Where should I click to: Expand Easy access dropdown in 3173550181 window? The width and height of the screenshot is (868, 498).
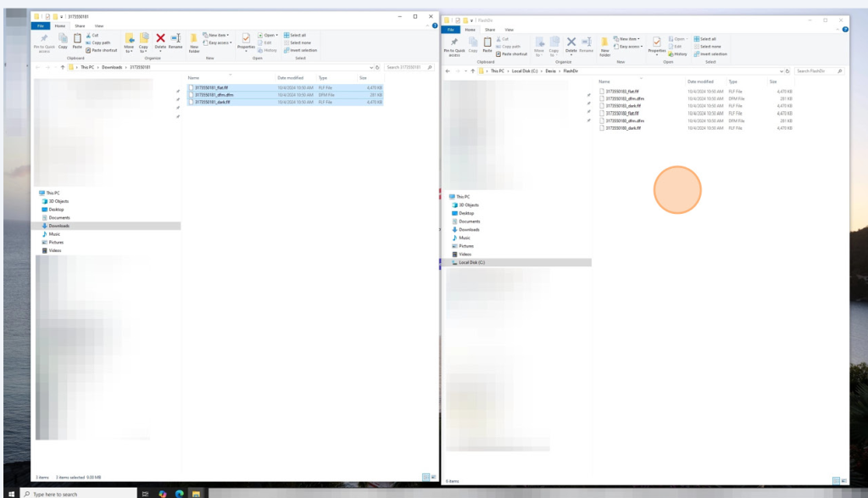coord(219,42)
